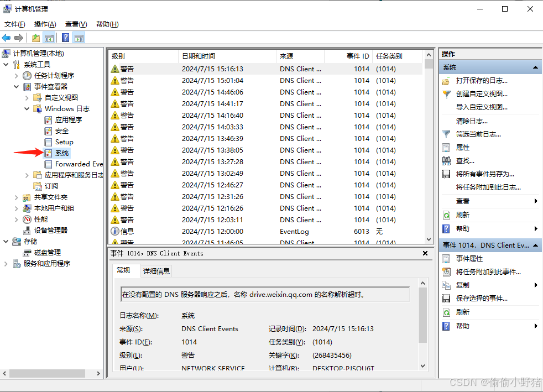Collapse the 系统 actions section header
Screen dimensions: 543x392
[x=535, y=67]
